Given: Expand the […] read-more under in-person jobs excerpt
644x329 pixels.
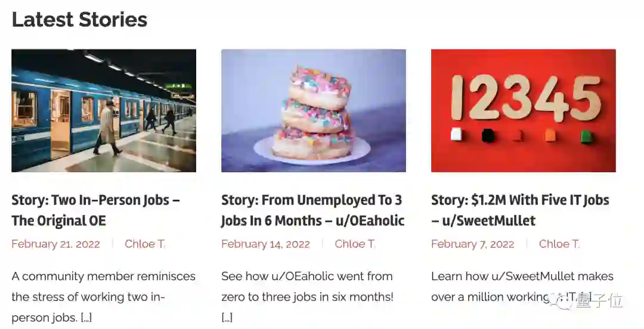Looking at the screenshot, I should [86, 318].
